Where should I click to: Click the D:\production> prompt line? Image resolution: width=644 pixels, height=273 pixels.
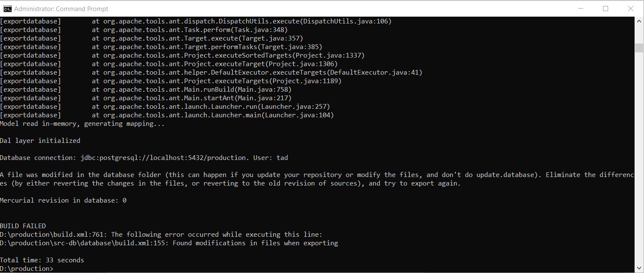[x=27, y=269]
